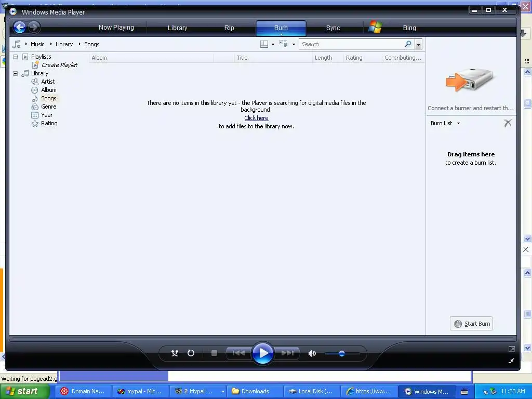Screen dimensions: 532x399
Task: Open the Music breadcrumb menu
Action: [37, 44]
